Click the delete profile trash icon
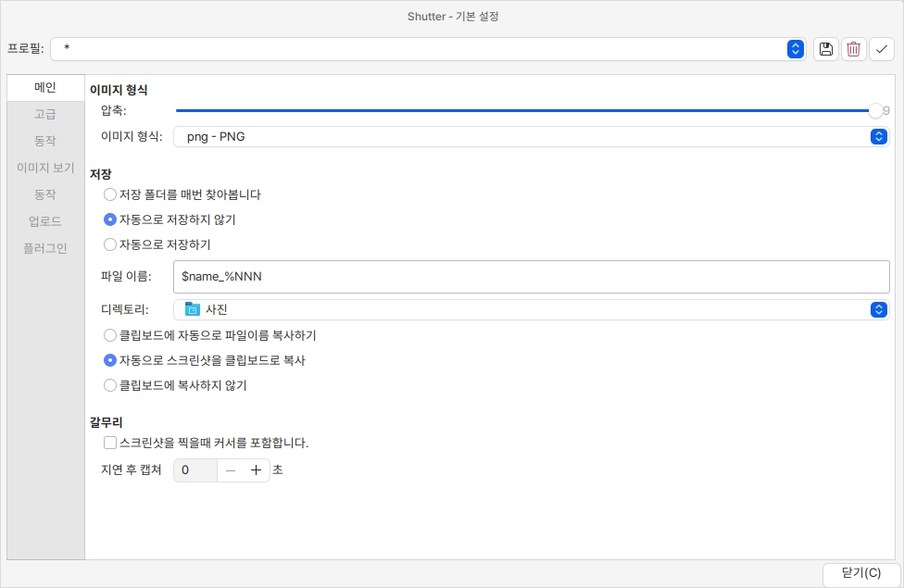The image size is (904, 588). 853,49
